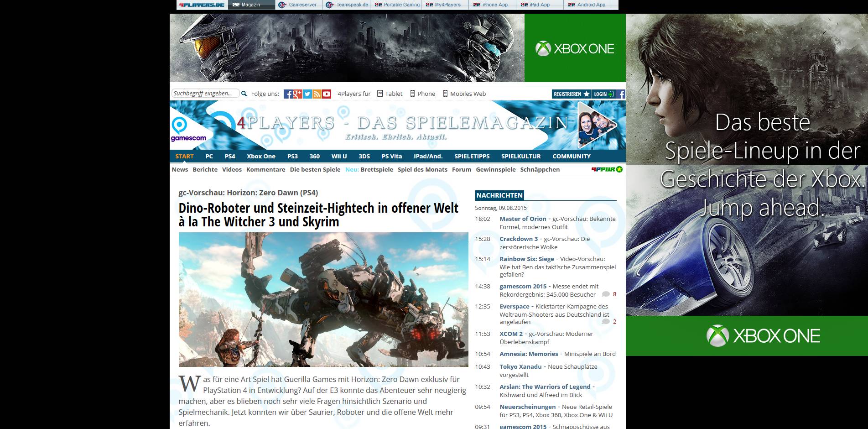Open Die besten Spiele link
Screen dimensions: 868x429
(x=315, y=169)
